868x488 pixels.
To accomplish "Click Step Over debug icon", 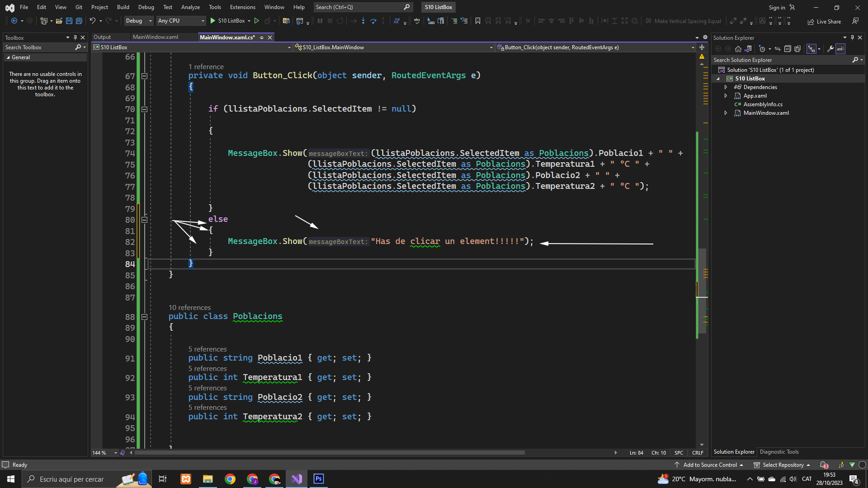I will (373, 21).
